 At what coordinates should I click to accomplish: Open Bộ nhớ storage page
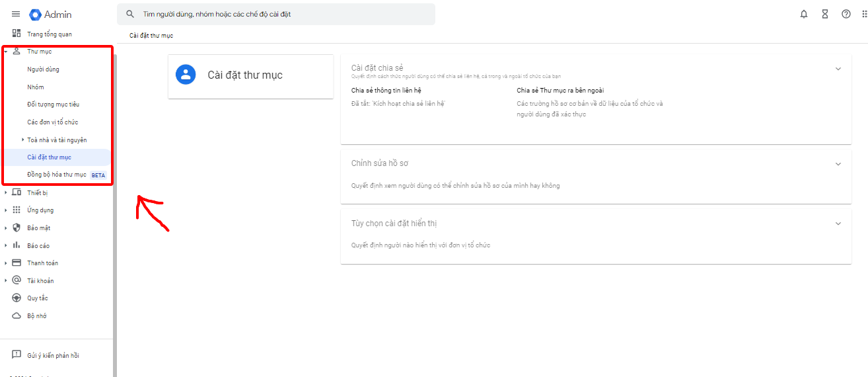(x=36, y=316)
